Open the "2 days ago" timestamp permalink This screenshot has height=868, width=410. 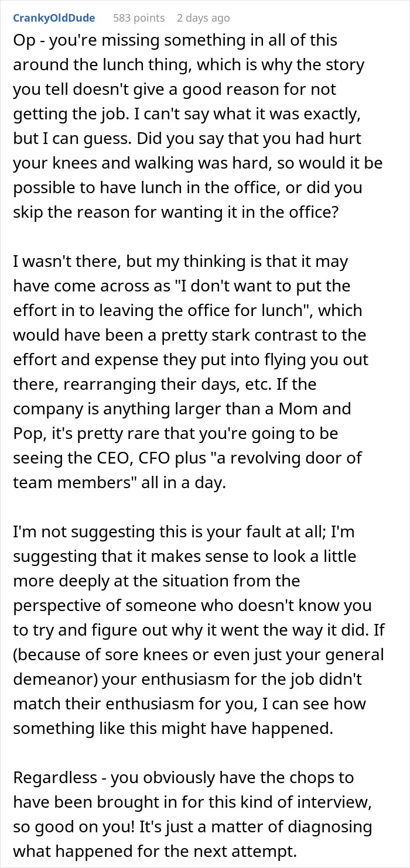coord(203,18)
